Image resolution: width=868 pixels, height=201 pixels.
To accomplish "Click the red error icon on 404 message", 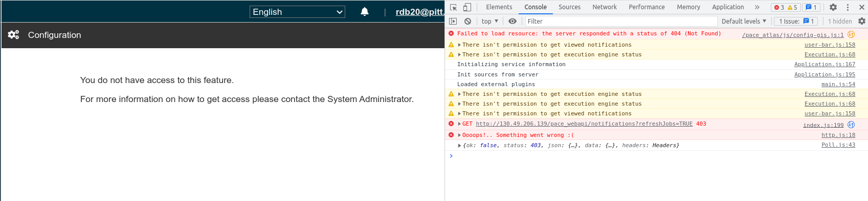I will pos(451,33).
